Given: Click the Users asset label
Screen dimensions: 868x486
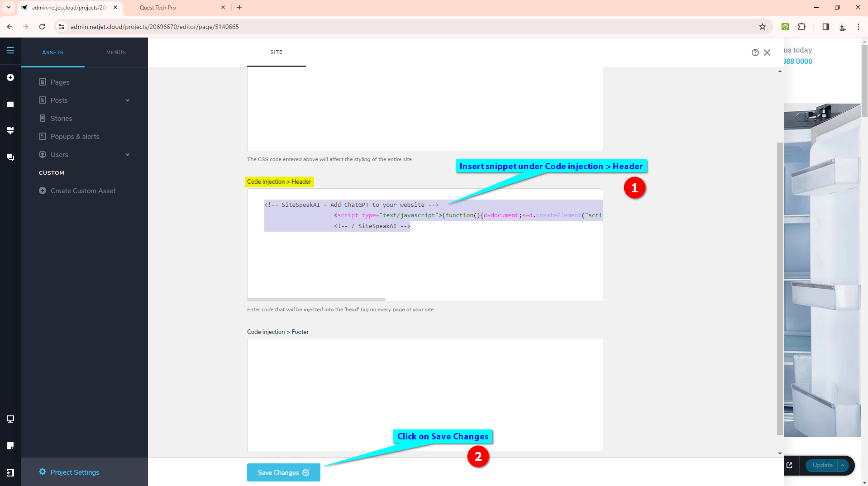Looking at the screenshot, I should click(59, 154).
